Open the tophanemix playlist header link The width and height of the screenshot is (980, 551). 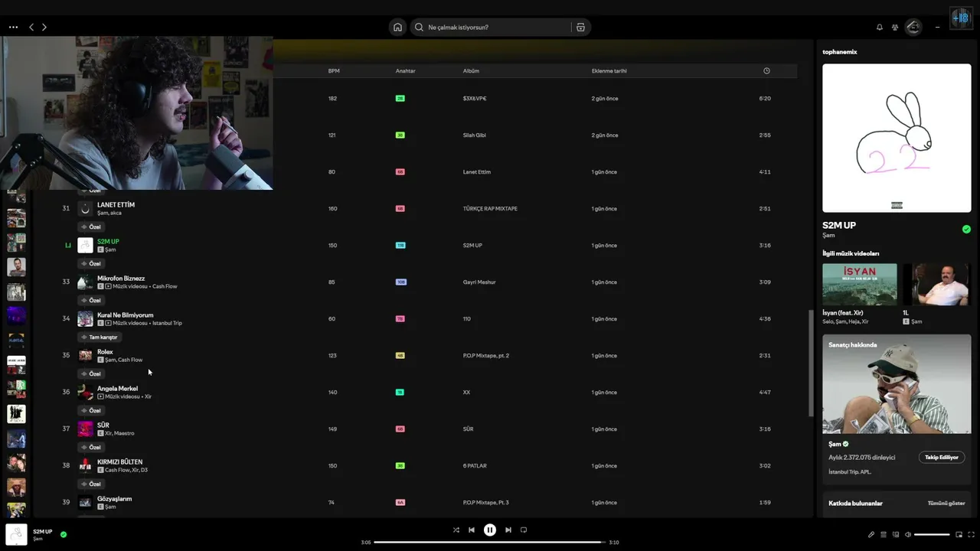point(840,52)
